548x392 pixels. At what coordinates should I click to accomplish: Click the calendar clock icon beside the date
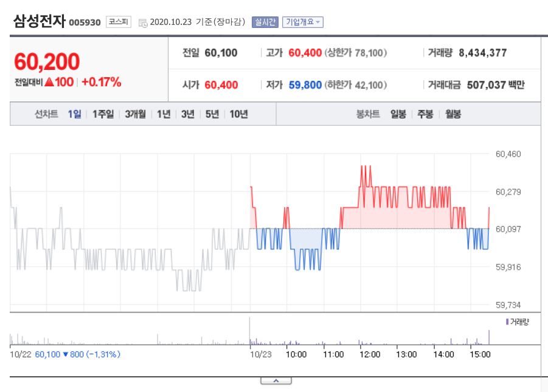coord(143,23)
